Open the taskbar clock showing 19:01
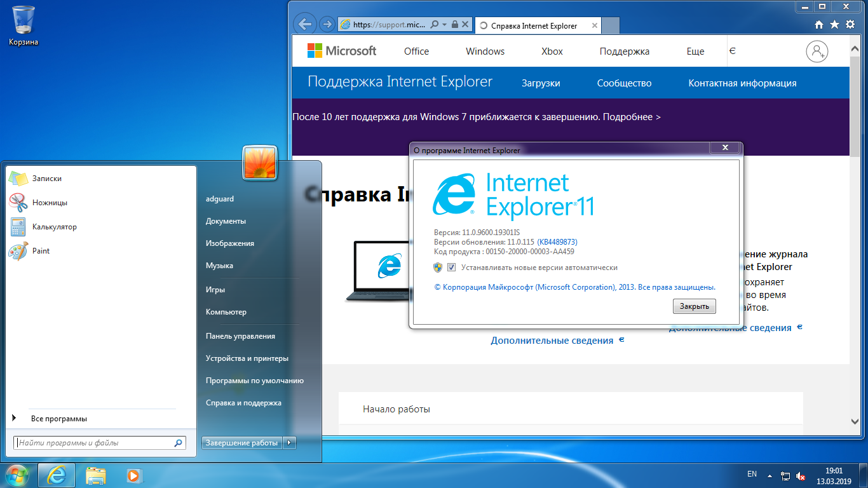868x488 pixels. [834, 476]
